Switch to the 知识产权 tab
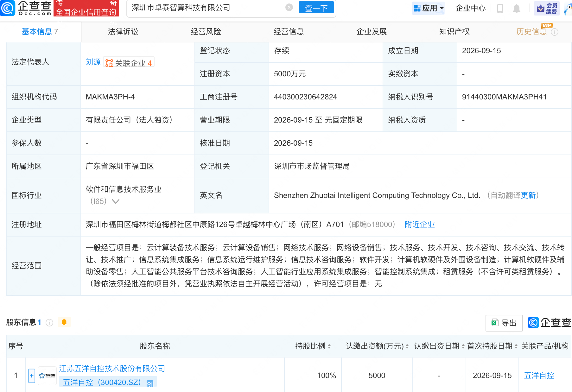Viewport: 572px width, 392px height. pos(454,32)
